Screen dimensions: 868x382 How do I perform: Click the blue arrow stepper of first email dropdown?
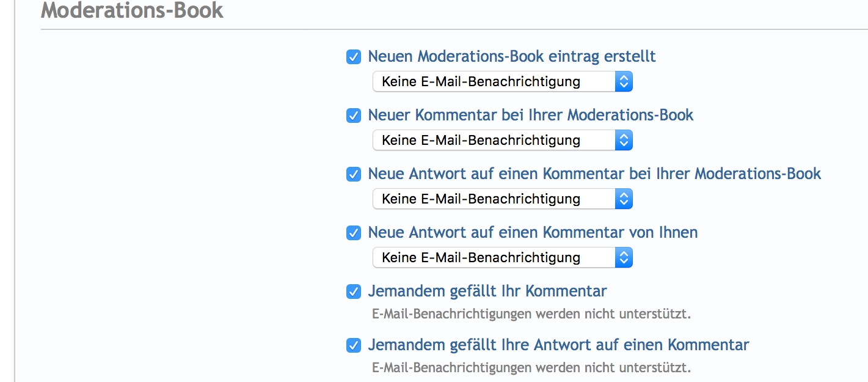click(623, 81)
